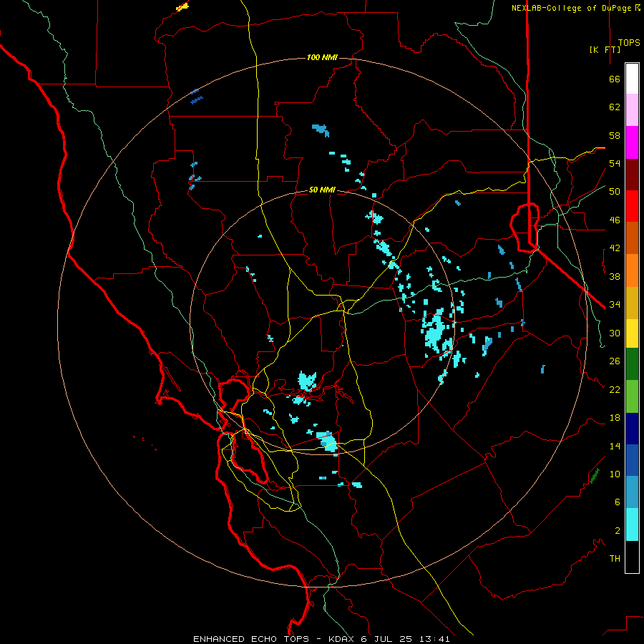Click the cyan 10 kft legend swatch

pyautogui.click(x=632, y=525)
